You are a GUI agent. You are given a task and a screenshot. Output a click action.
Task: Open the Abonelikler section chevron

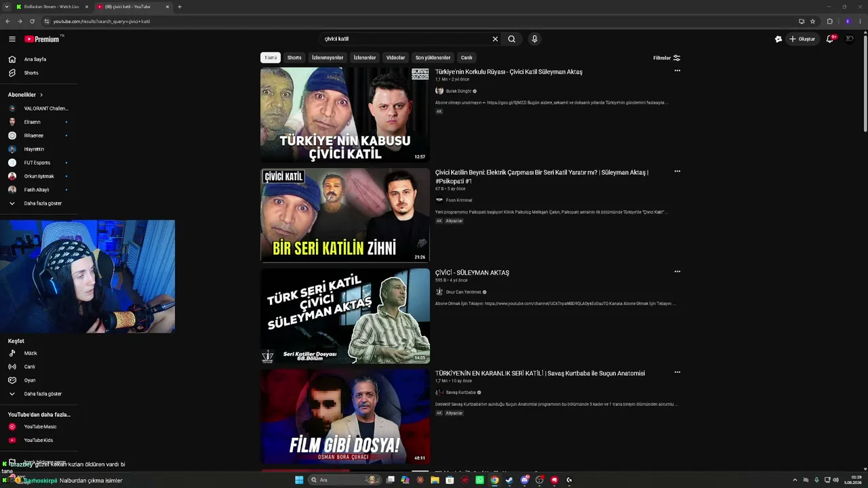(x=41, y=95)
